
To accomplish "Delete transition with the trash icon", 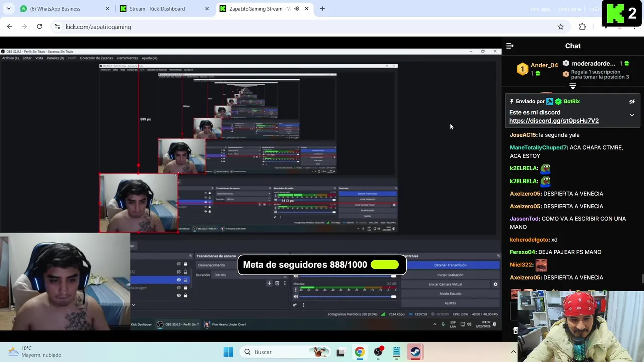I will (x=277, y=284).
